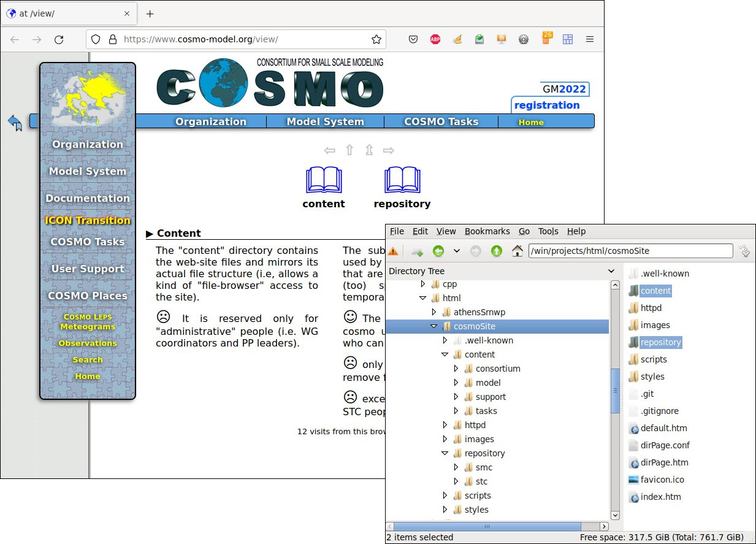Collapse the content folder in directory tree
The image size is (756, 544).
(x=445, y=354)
